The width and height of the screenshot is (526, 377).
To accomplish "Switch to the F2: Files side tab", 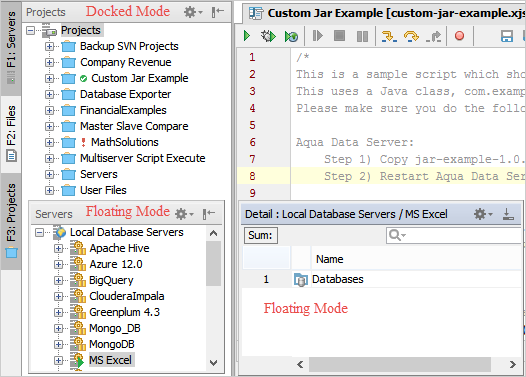I will [x=11, y=134].
